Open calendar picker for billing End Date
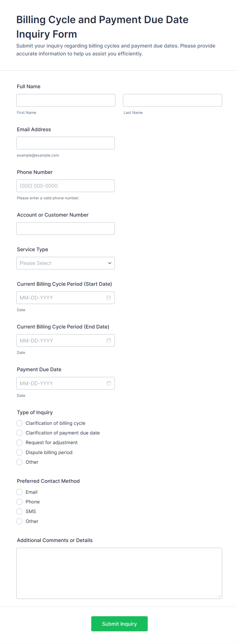Viewport: 236px width, 644px height. pyautogui.click(x=109, y=340)
